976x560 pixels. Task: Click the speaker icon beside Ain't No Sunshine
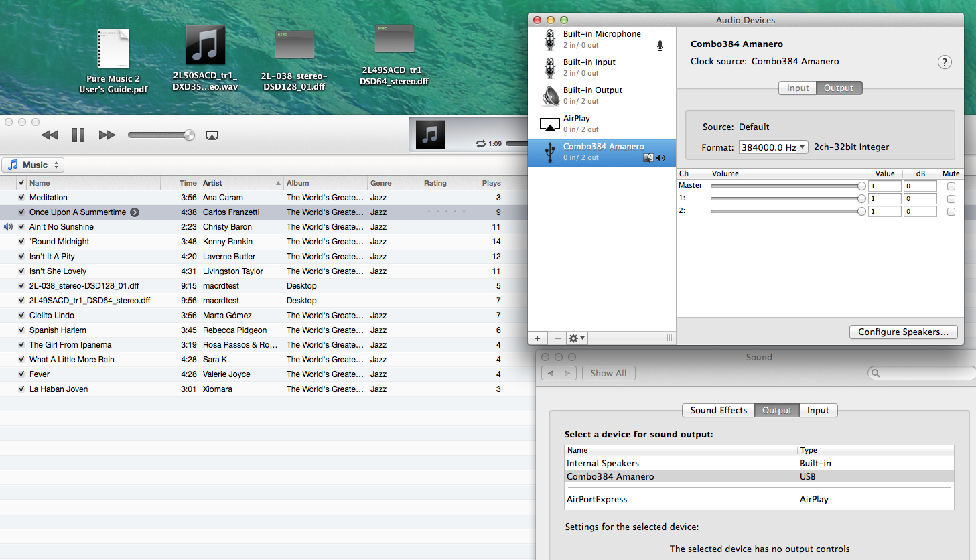8,227
